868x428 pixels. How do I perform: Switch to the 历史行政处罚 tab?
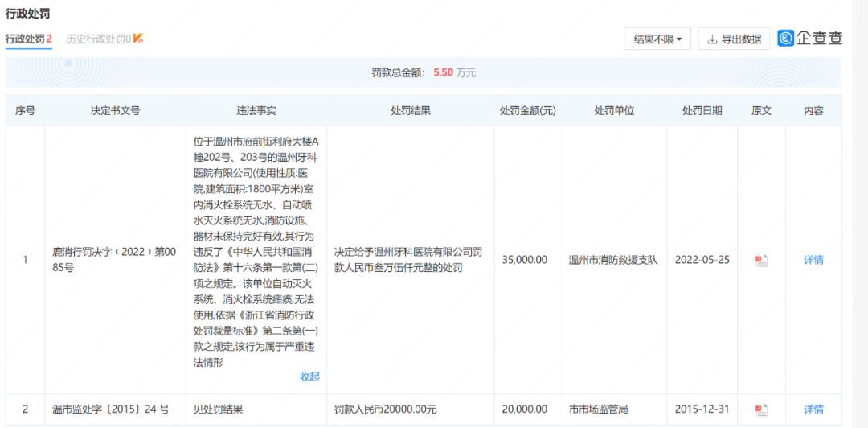[x=98, y=39]
